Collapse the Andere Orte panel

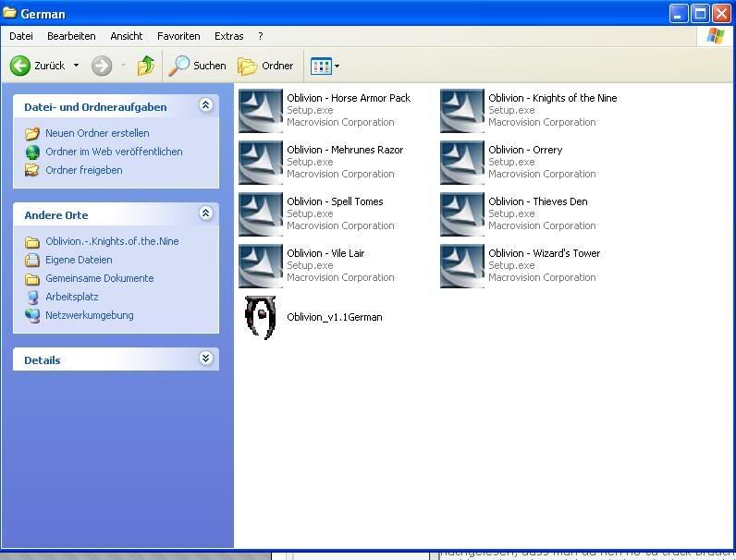point(205,213)
